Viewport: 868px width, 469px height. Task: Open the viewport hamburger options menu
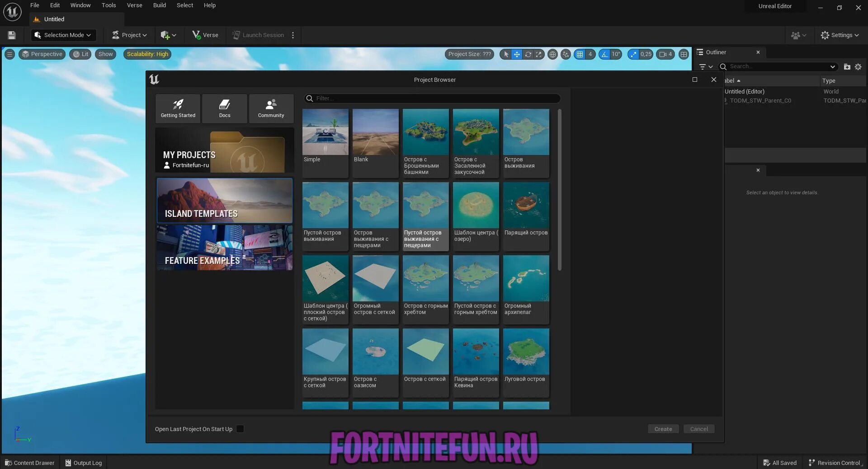9,54
